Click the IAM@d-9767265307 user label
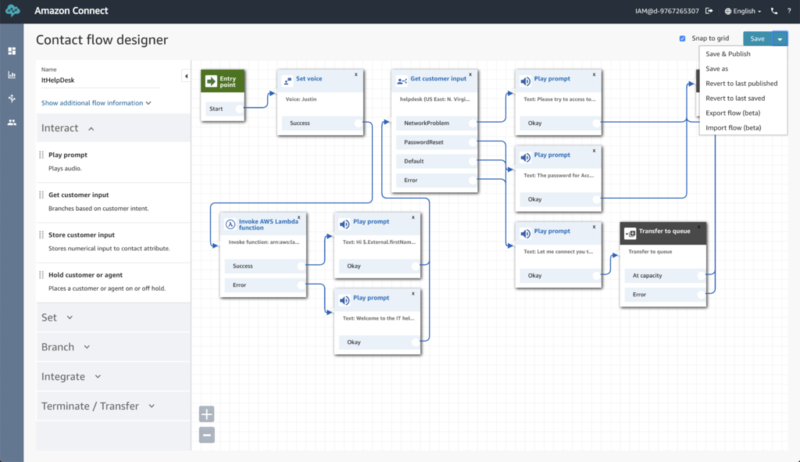 pos(667,11)
